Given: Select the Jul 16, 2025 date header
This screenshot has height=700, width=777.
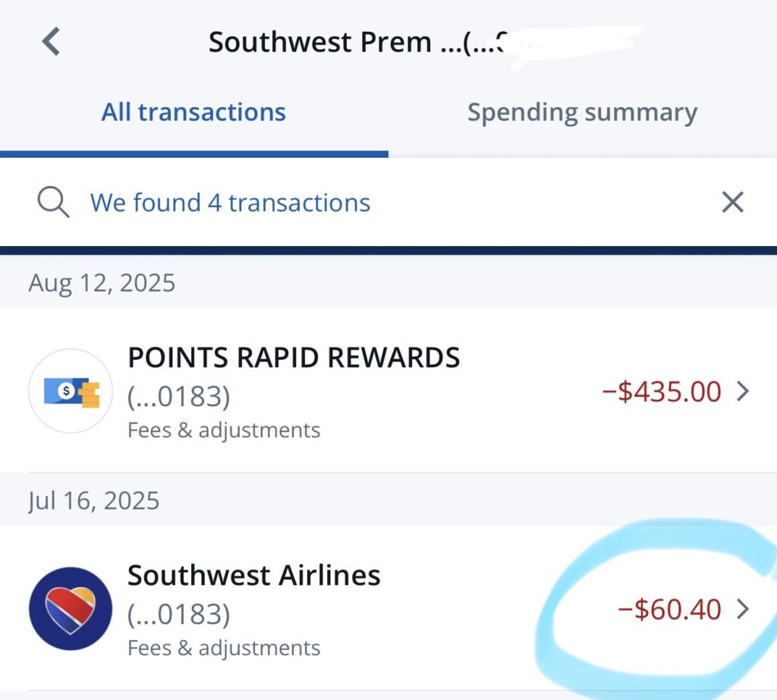Looking at the screenshot, I should point(94,501).
